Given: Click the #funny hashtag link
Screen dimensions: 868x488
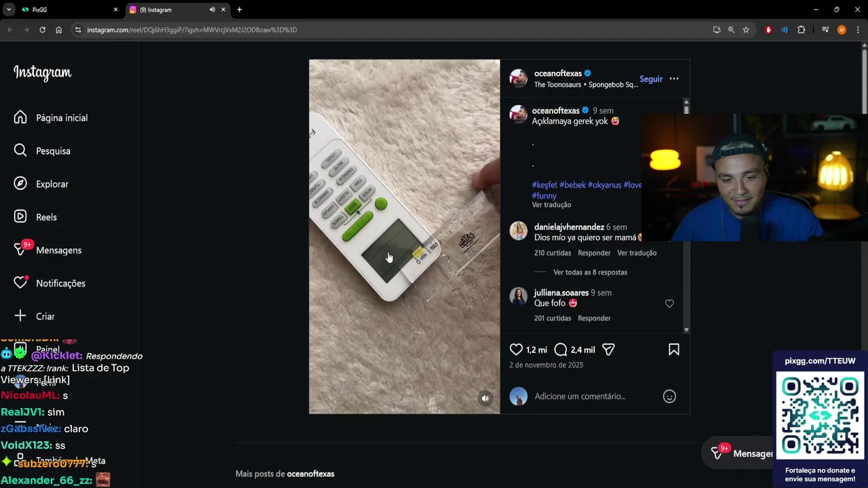Looking at the screenshot, I should click(544, 196).
